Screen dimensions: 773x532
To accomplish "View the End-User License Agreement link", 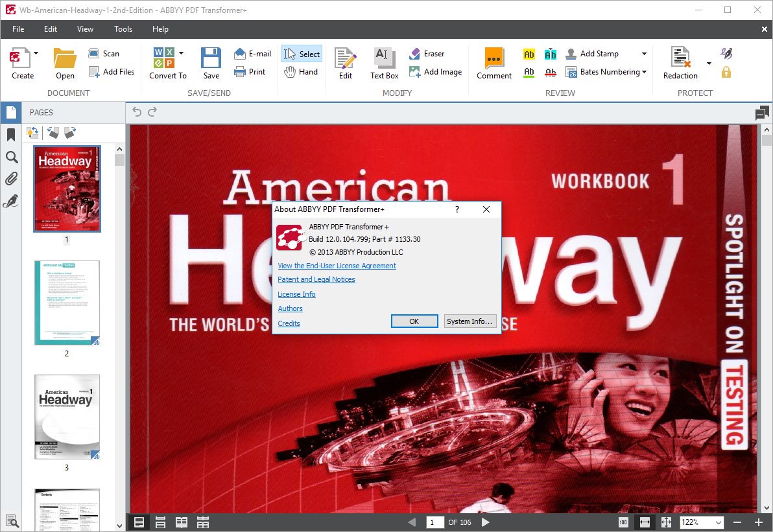I will 337,266.
